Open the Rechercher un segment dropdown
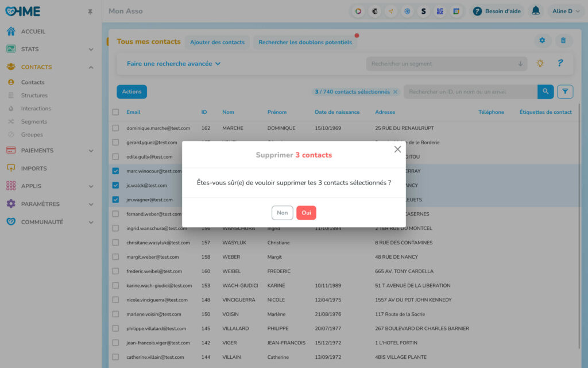Screen dimensions: 588x368 click(446, 64)
